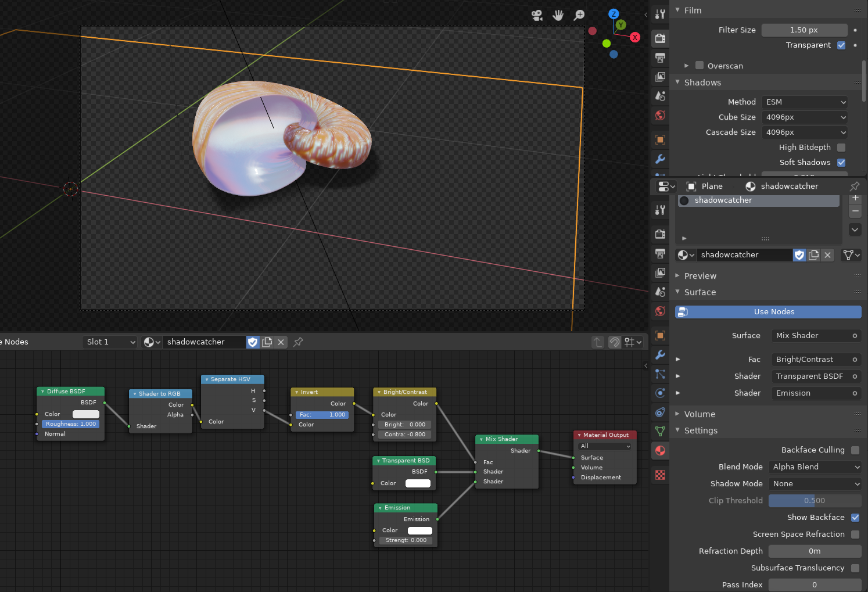The height and width of the screenshot is (592, 868).
Task: Switch to the Texture properties tab
Action: click(660, 475)
